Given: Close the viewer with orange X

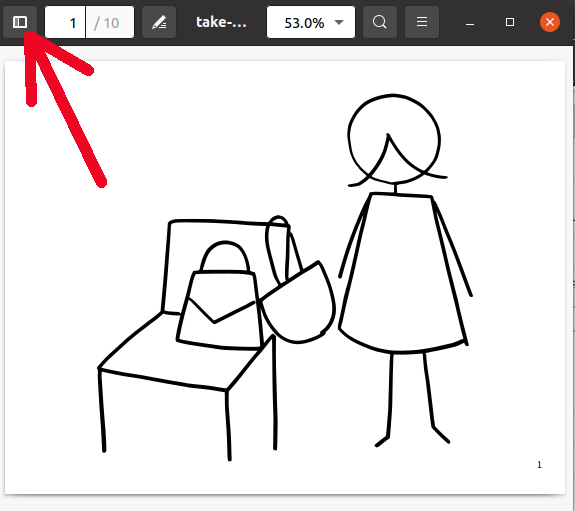Looking at the screenshot, I should point(550,22).
